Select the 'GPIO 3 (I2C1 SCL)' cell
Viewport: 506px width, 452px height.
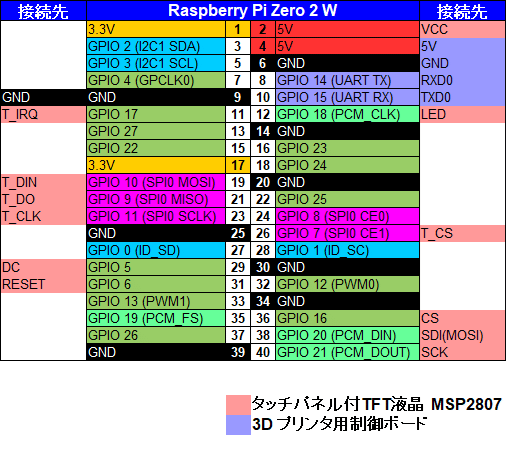pyautogui.click(x=156, y=63)
